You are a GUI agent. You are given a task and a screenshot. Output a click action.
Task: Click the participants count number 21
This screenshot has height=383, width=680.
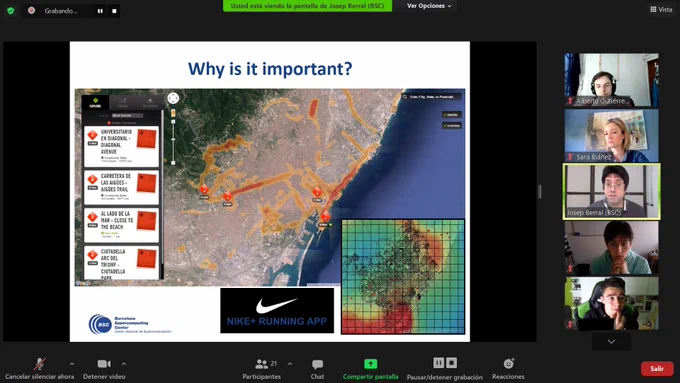[274, 363]
